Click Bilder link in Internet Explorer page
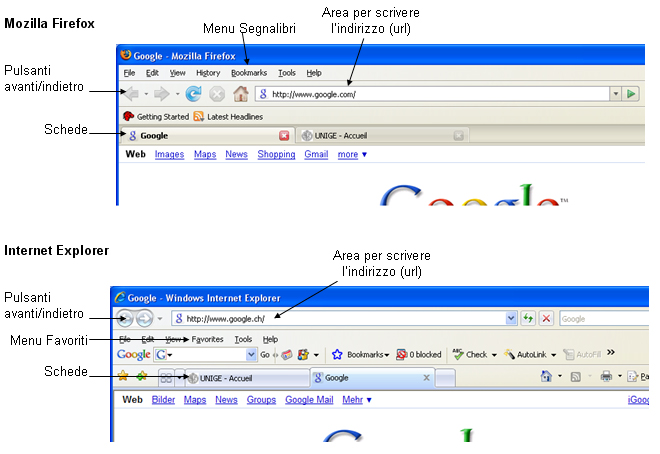 coord(163,400)
